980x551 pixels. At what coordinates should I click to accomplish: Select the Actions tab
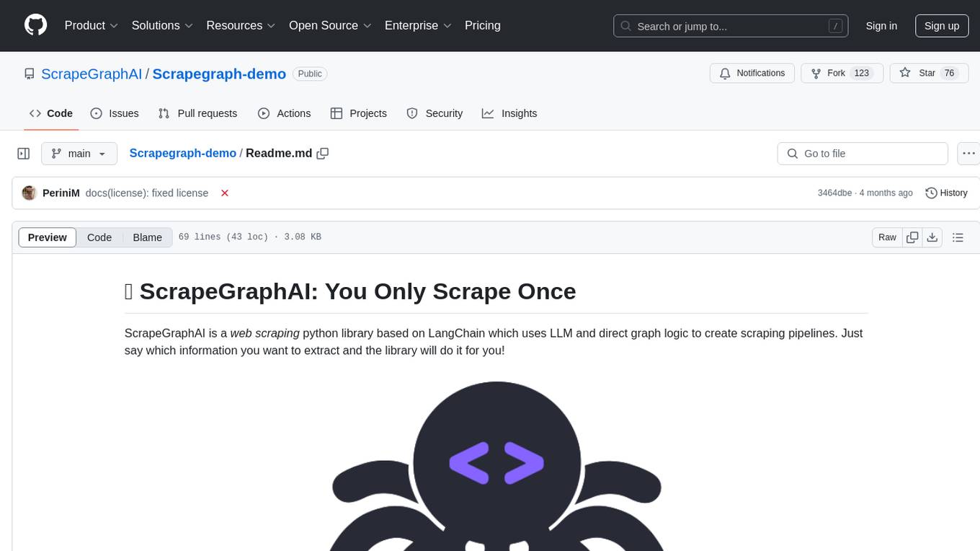pyautogui.click(x=284, y=113)
